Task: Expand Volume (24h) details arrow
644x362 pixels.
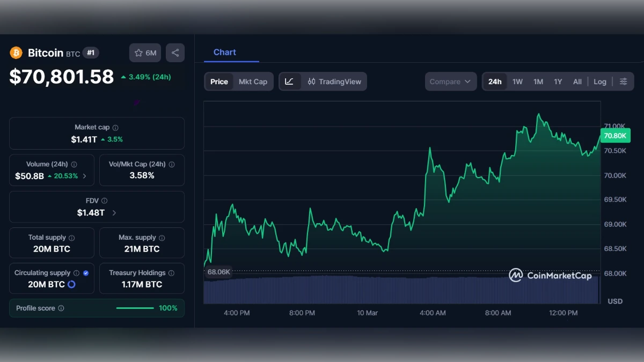Action: click(x=84, y=175)
